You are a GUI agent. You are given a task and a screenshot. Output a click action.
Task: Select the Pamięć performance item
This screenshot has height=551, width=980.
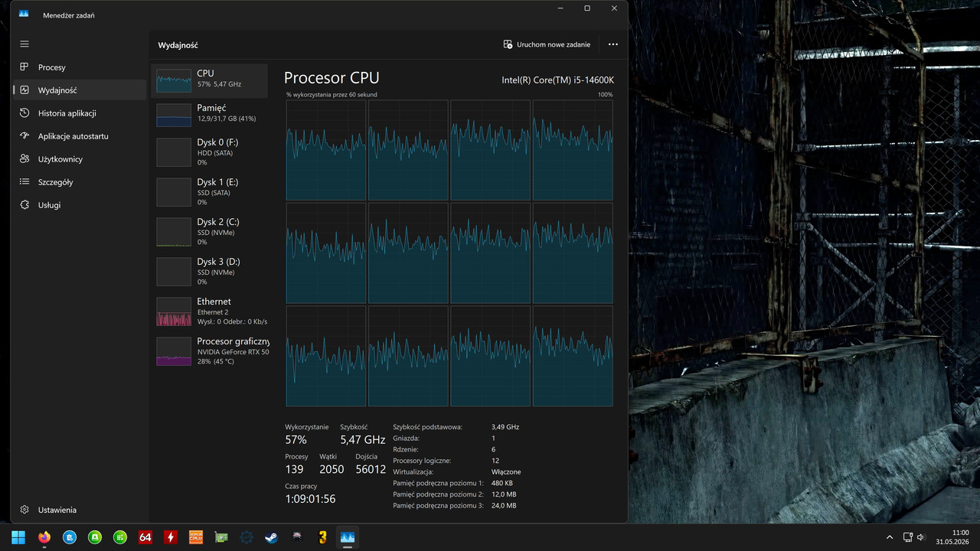click(x=211, y=115)
